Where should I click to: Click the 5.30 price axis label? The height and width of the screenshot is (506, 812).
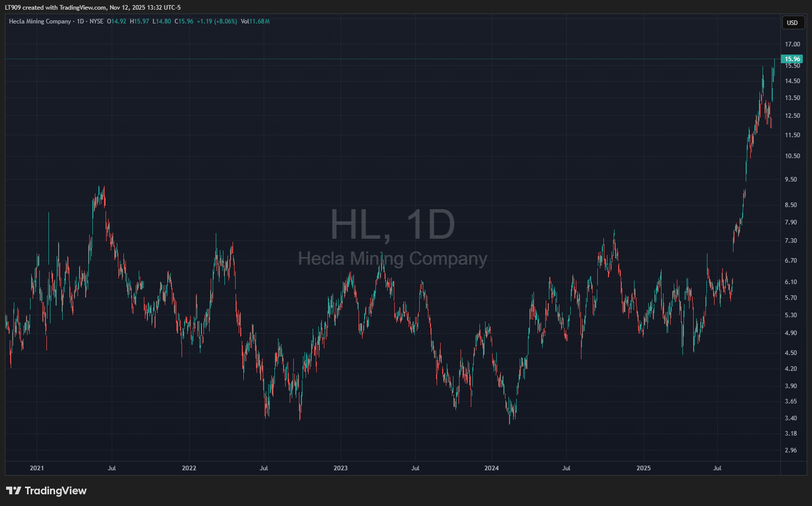point(791,315)
